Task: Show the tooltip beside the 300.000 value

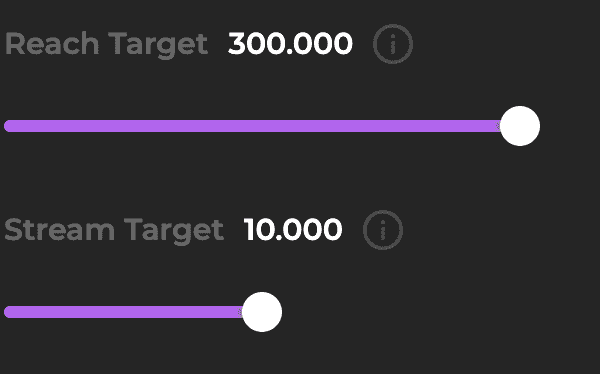Action: (x=393, y=44)
